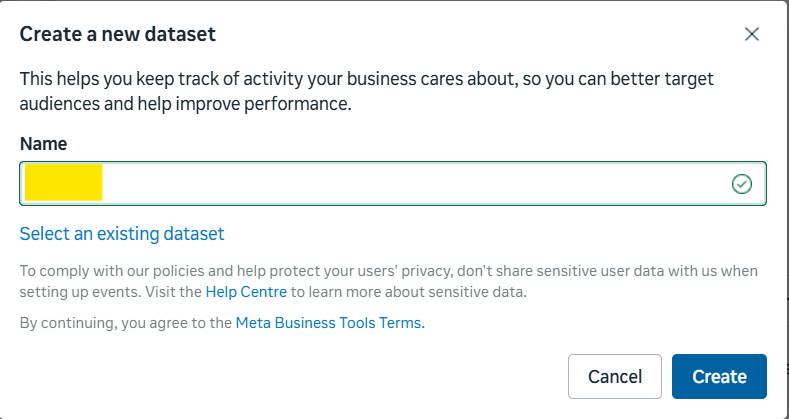
Task: Click the yellow highlighted text in Name field
Action: click(64, 183)
